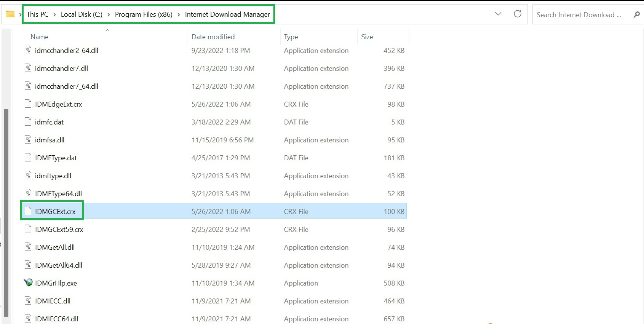644x324 pixels.
Task: Select the IDMFType.dat file icon
Action: coord(28,158)
